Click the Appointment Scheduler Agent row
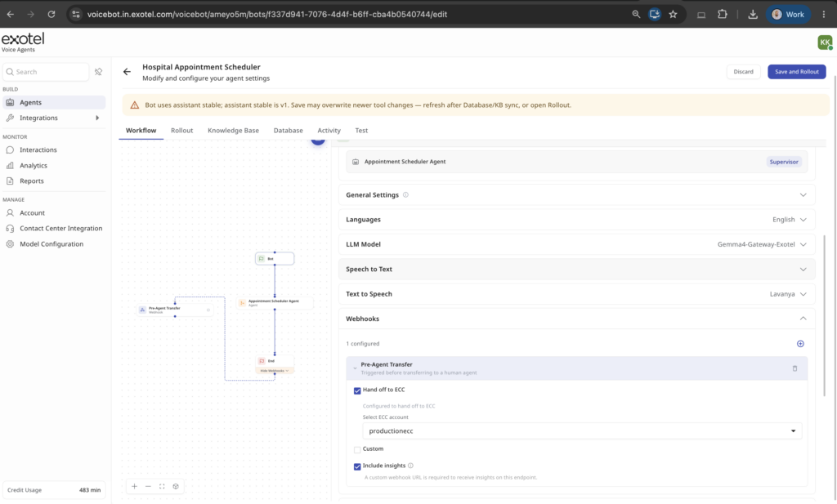This screenshot has width=837, height=504. click(577, 162)
